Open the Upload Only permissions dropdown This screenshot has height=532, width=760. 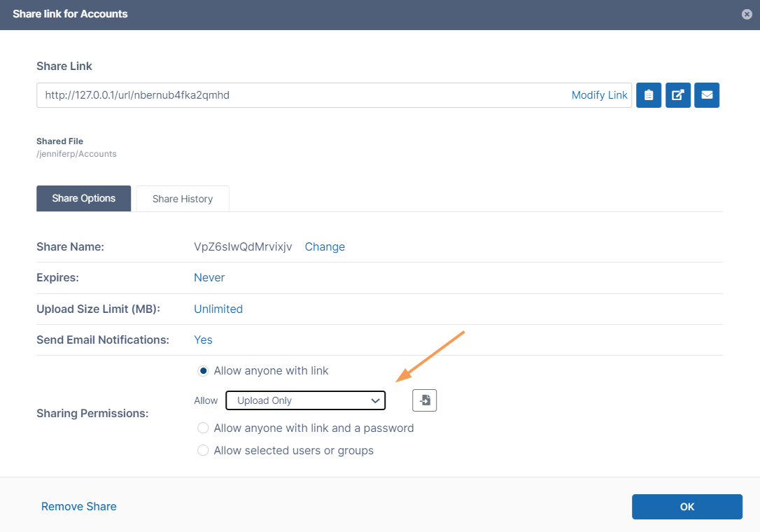tap(305, 400)
